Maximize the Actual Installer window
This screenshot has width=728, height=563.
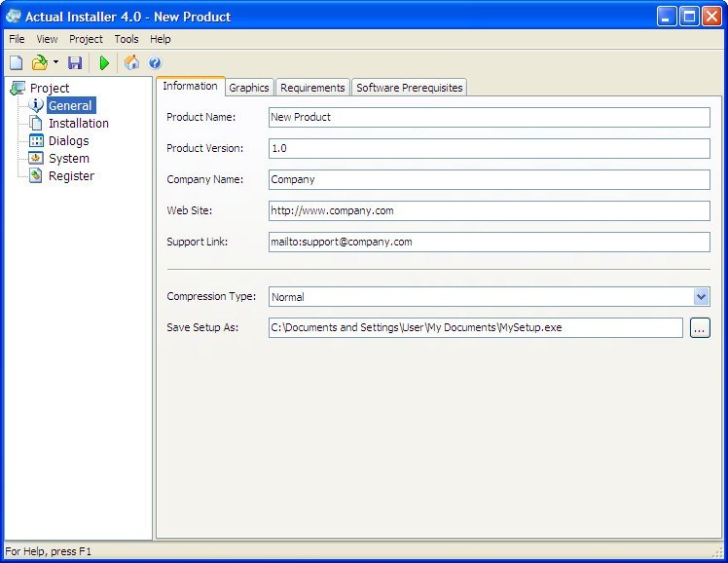689,17
